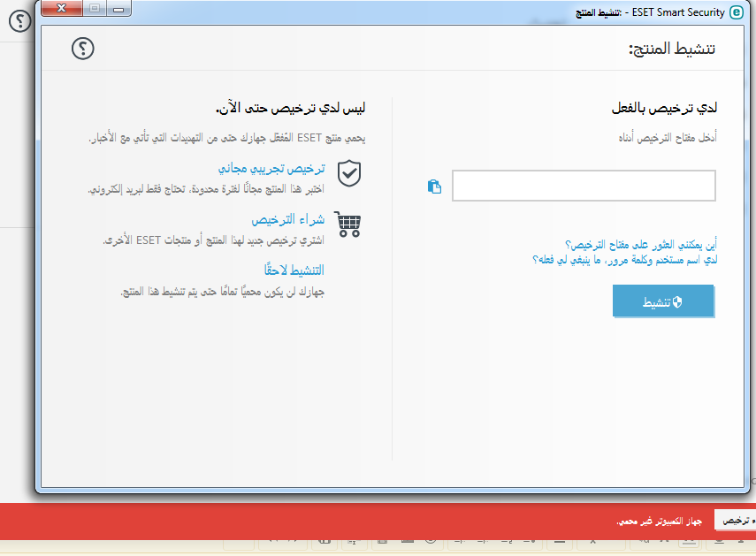Click the ESET logo icon in the title bar
Screen dimensions: 756x556
pyautogui.click(x=737, y=12)
